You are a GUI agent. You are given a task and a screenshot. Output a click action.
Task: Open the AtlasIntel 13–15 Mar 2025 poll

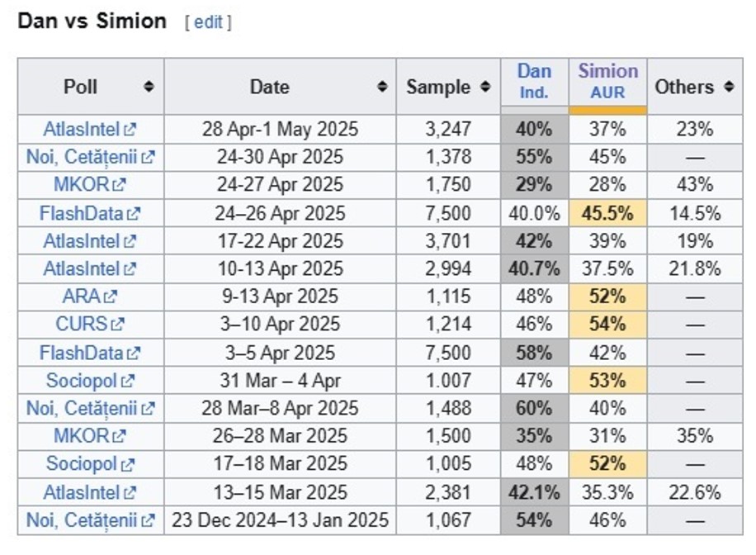tap(82, 492)
